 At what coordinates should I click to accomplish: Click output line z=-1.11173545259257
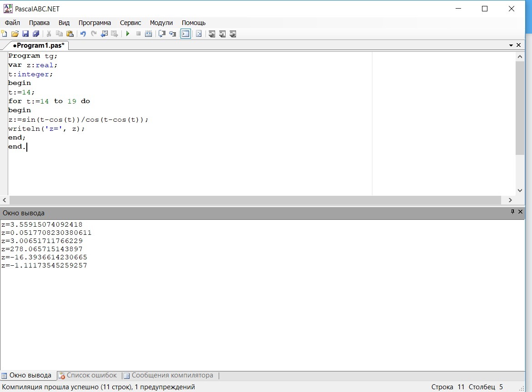(x=44, y=265)
